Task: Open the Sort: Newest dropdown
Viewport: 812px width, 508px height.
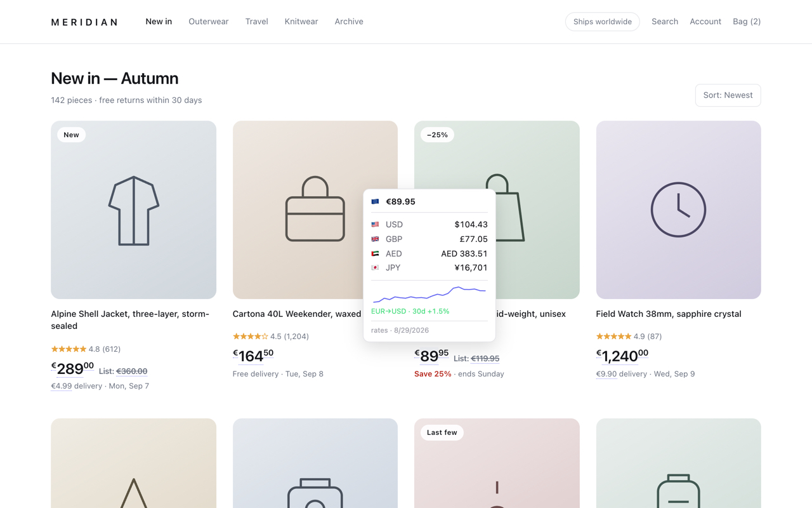Action: [x=728, y=95]
